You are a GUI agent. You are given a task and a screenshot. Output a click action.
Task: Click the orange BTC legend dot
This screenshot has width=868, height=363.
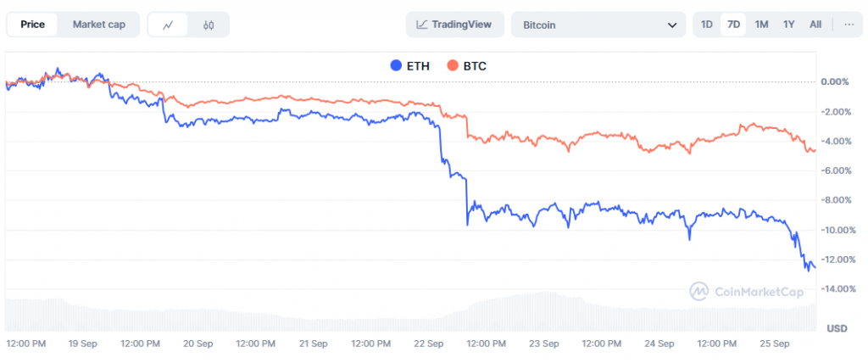[453, 65]
